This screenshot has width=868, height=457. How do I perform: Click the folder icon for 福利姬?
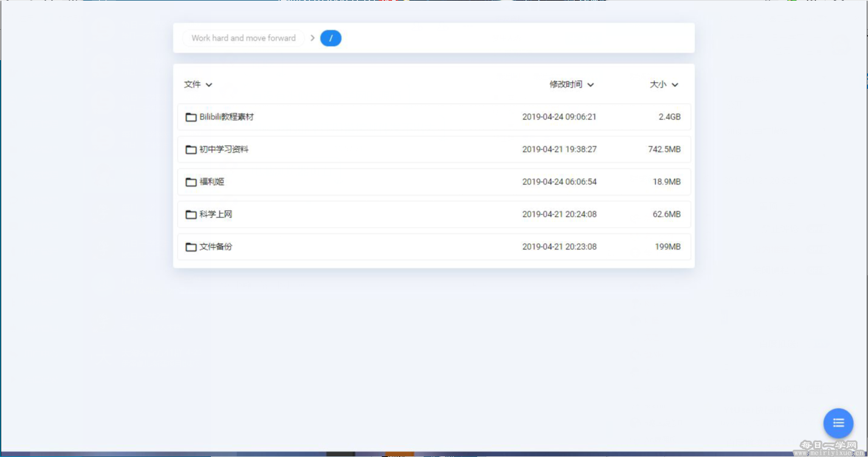point(191,182)
